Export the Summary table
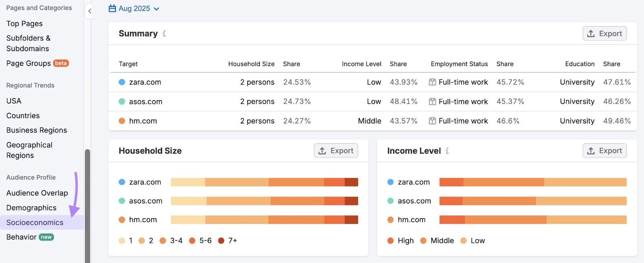 (x=604, y=34)
